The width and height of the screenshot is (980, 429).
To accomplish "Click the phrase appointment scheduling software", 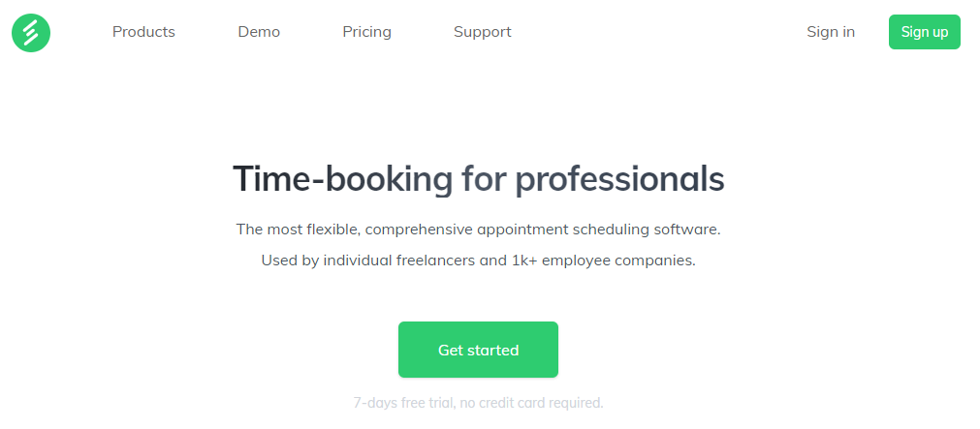I will coord(599,230).
